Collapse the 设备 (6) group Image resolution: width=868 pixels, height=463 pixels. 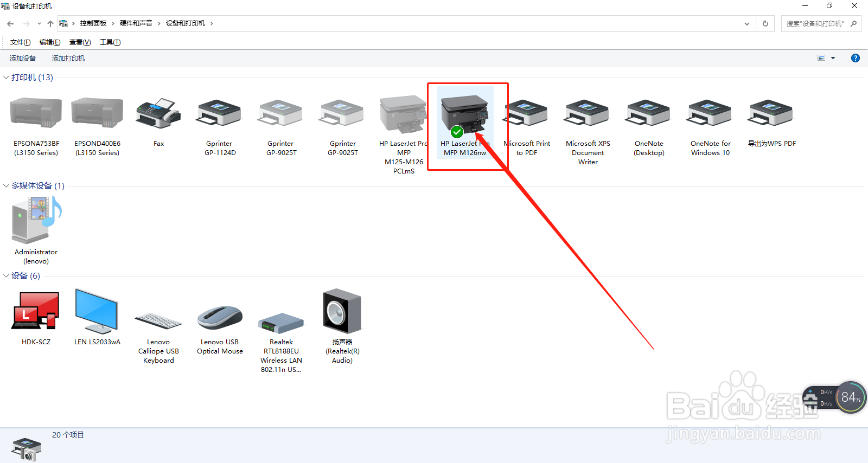6,276
